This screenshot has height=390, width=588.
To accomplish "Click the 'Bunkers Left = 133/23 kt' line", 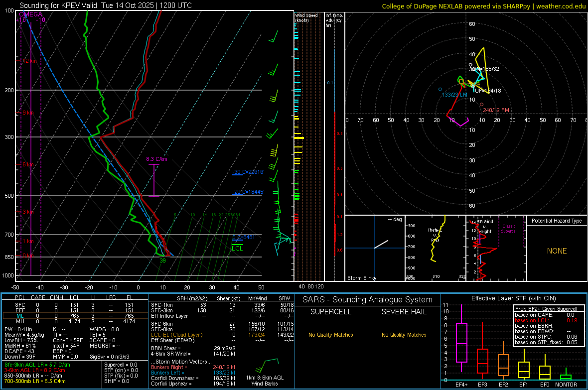I will pos(193,373).
